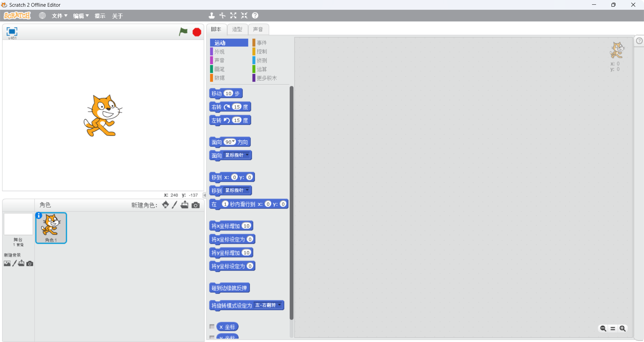Choose a new sprite from library
Image resolution: width=644 pixels, height=342 pixels.
coord(165,205)
